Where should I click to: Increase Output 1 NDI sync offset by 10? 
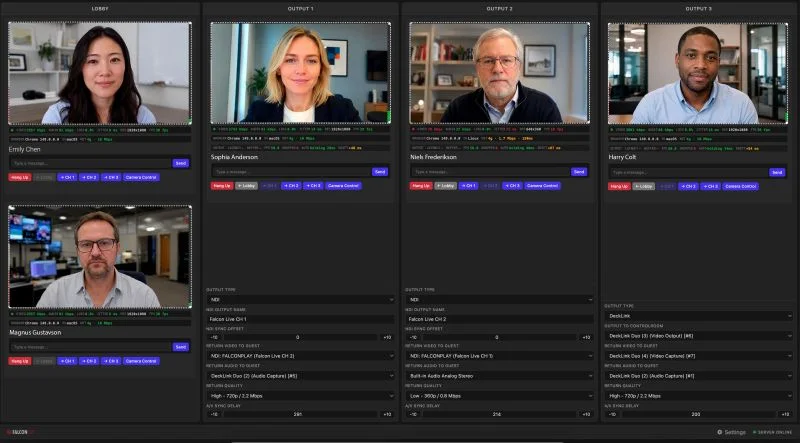[387, 337]
